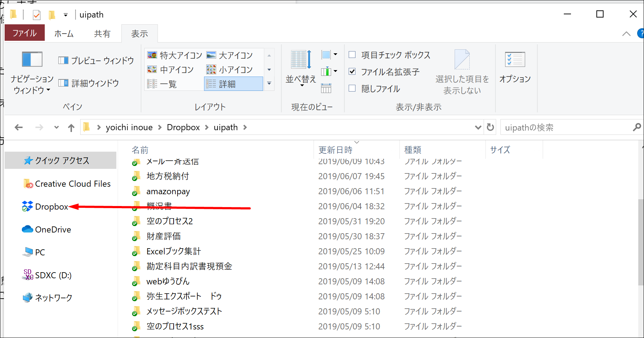Select Quick access in navigation pane

60,160
